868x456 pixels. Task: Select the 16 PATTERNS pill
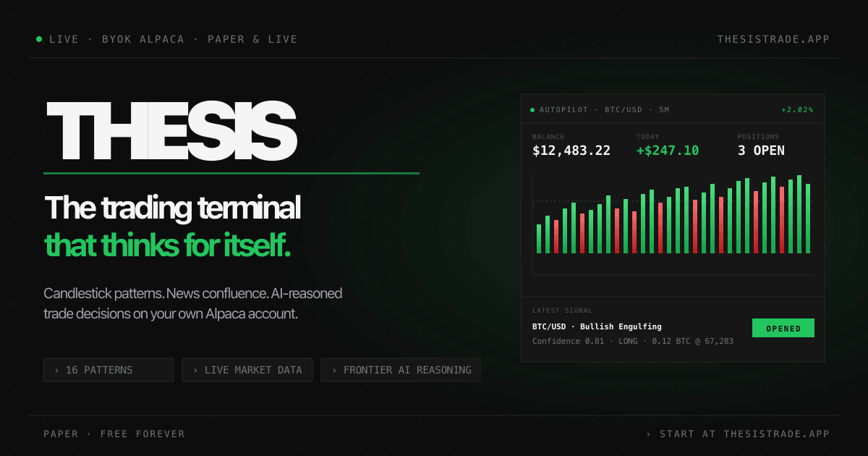click(109, 370)
